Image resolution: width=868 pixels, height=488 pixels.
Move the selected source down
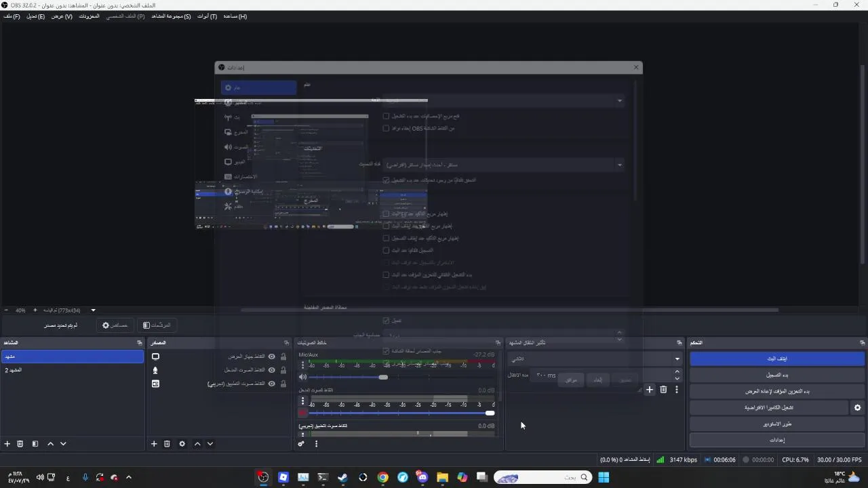coord(210,444)
